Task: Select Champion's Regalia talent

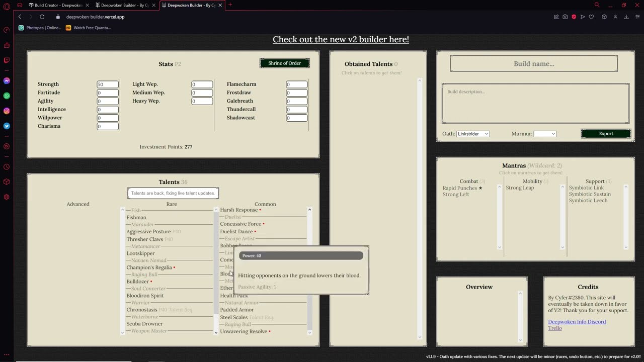Action: [149, 267]
